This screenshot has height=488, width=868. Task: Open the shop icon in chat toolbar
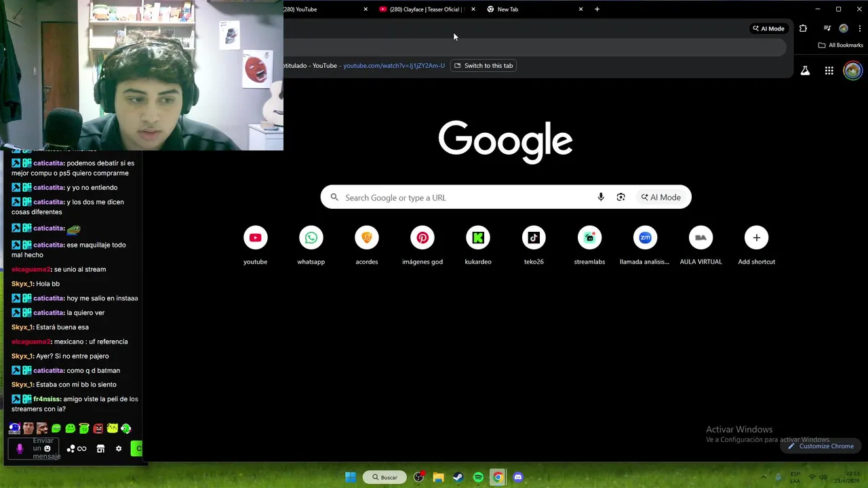(x=100, y=449)
